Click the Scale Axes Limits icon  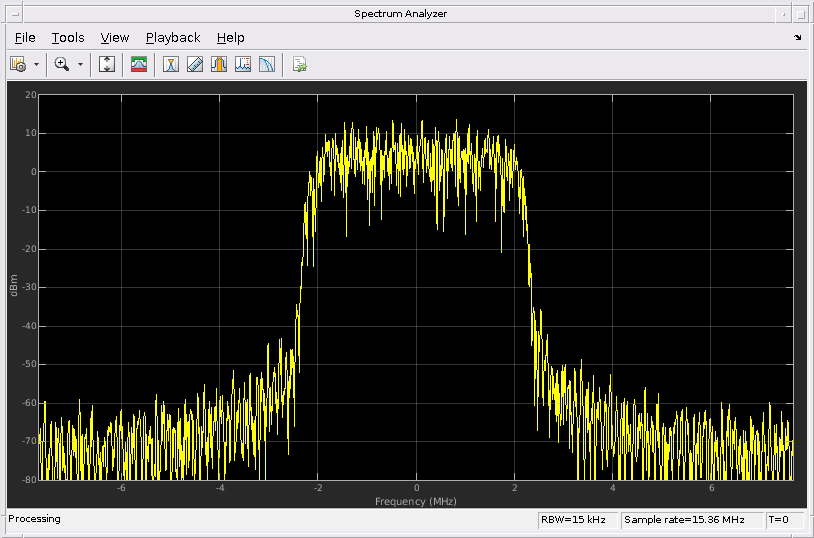pyautogui.click(x=107, y=64)
